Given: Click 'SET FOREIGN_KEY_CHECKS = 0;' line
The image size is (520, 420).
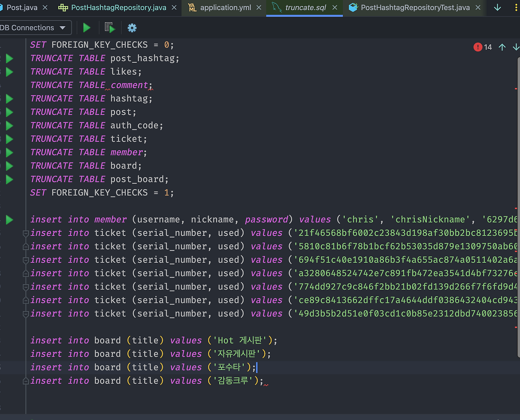Looking at the screenshot, I should tap(102, 45).
